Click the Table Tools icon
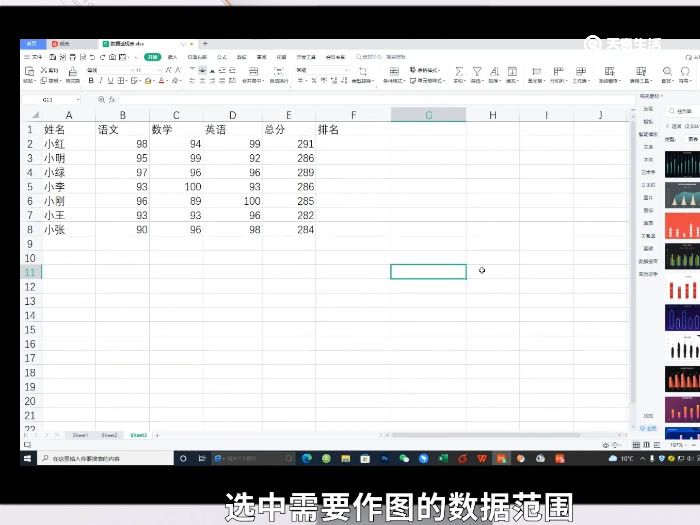Screen dimensions: 700x525 coord(641,71)
